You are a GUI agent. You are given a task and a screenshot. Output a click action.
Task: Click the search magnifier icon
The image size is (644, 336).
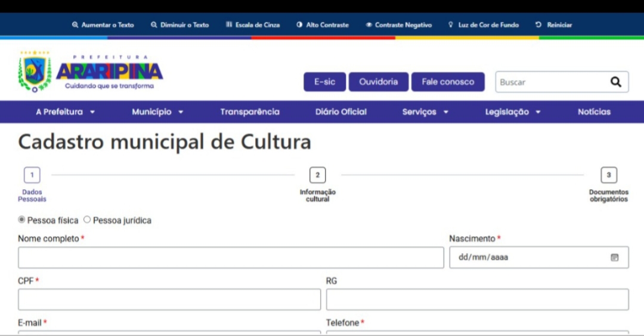pos(615,82)
